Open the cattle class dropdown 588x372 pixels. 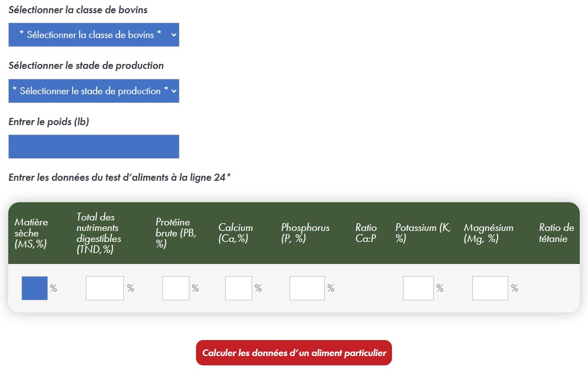pos(94,35)
